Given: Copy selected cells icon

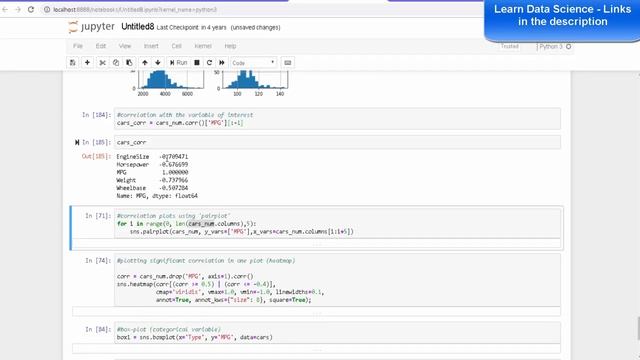Looking at the screenshot, I should click(x=116, y=62).
